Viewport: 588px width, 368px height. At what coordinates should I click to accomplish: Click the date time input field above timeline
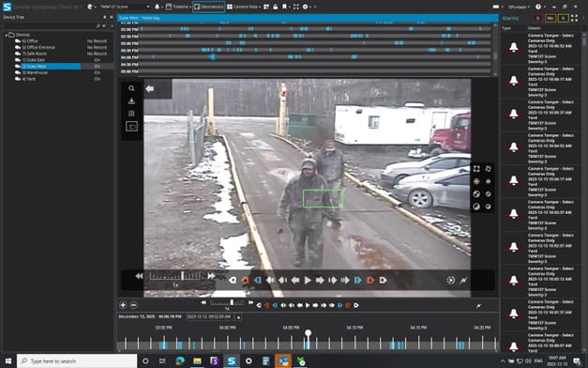(209, 317)
